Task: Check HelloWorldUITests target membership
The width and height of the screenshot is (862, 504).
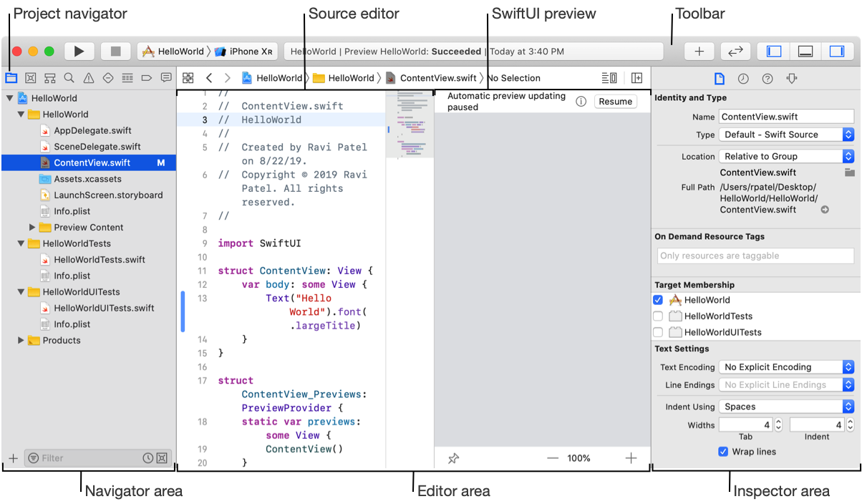Action: [x=658, y=332]
